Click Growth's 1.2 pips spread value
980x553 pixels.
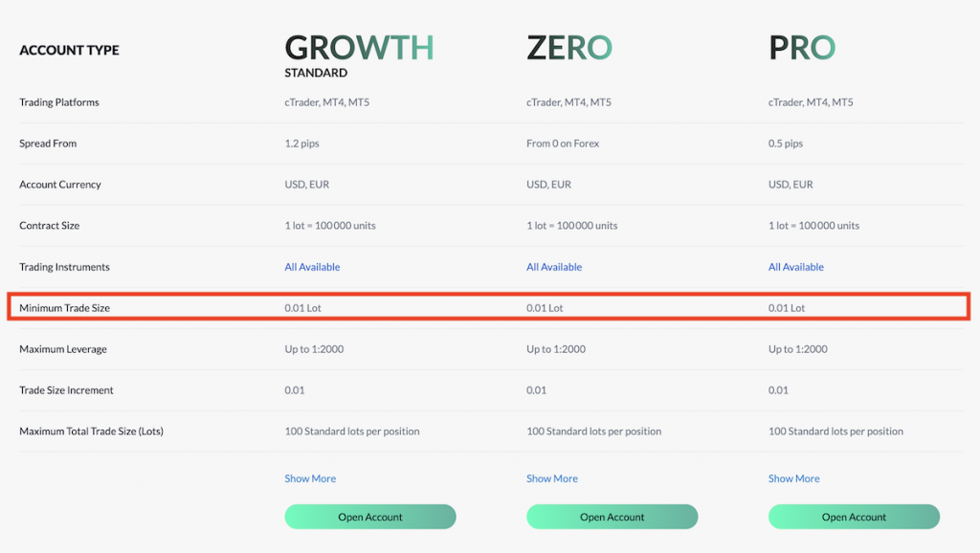click(301, 144)
